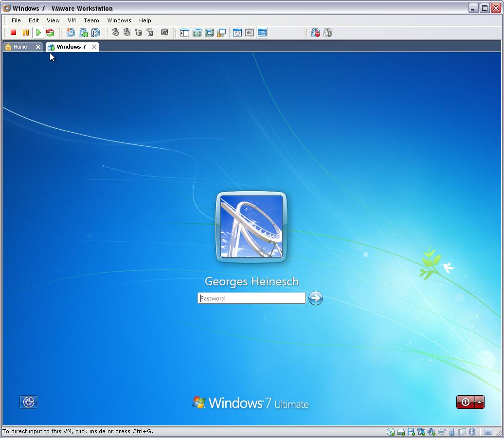Viewport: 504px width, 438px height.
Task: Click the message log icon in status bar
Action: click(488, 432)
